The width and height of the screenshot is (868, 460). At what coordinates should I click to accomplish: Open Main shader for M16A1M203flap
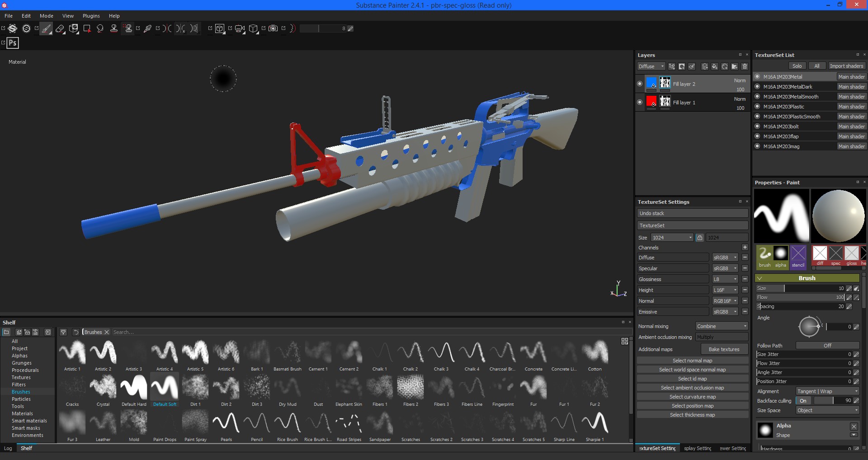click(x=851, y=136)
